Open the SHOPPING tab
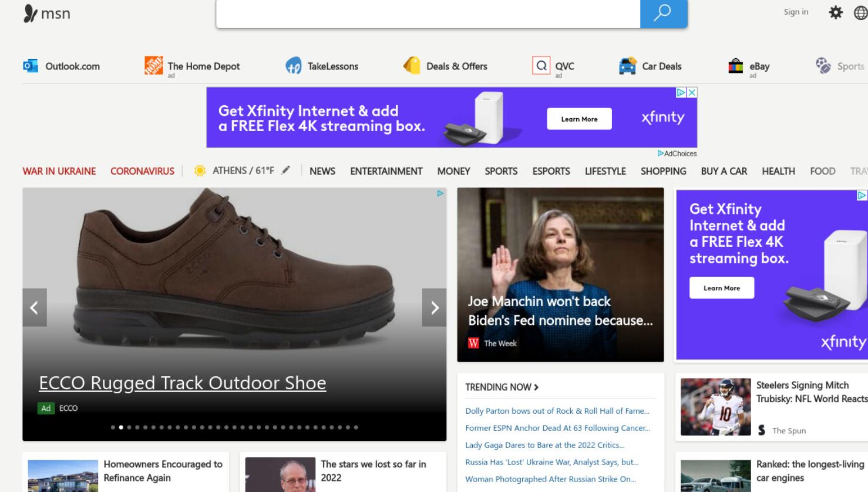Viewport: 868px width, 492px height. pyautogui.click(x=663, y=171)
